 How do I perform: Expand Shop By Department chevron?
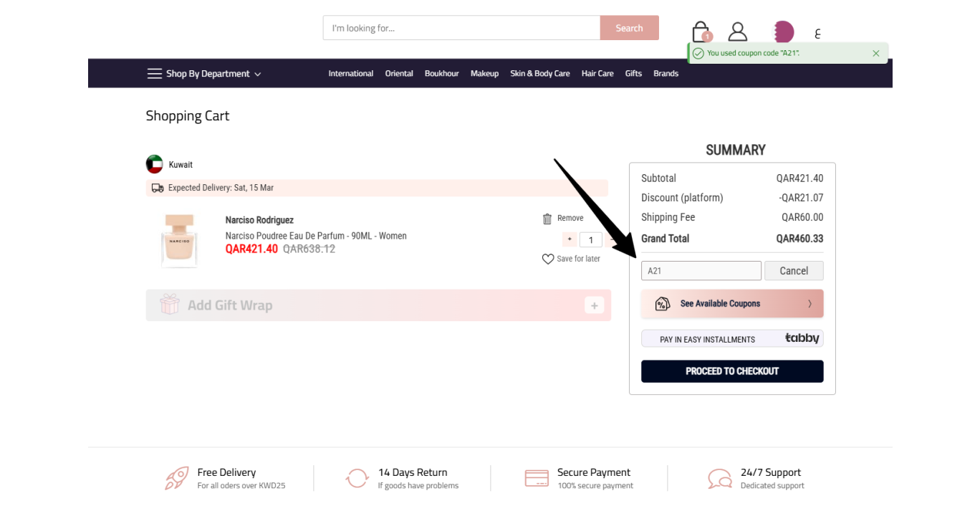click(x=258, y=74)
